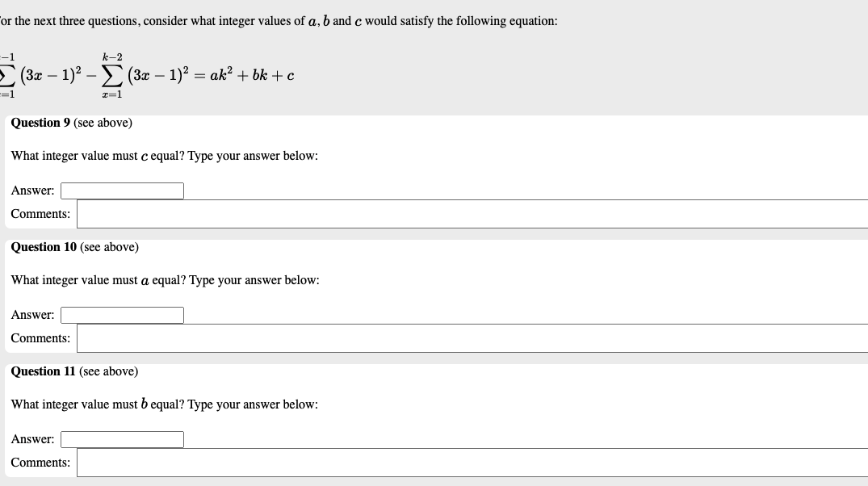Click the see above reference in Question 10
The width and height of the screenshot is (868, 486).
click(x=108, y=246)
